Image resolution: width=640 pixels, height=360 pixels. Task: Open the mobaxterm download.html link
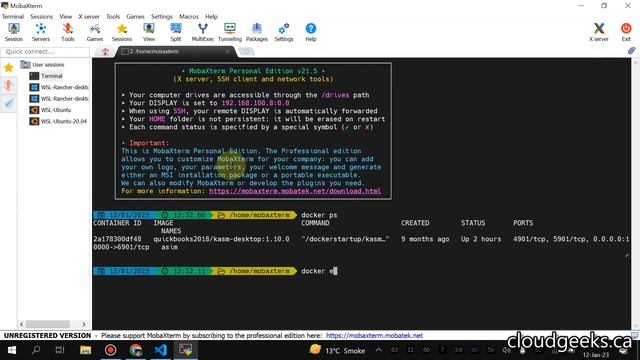click(295, 191)
